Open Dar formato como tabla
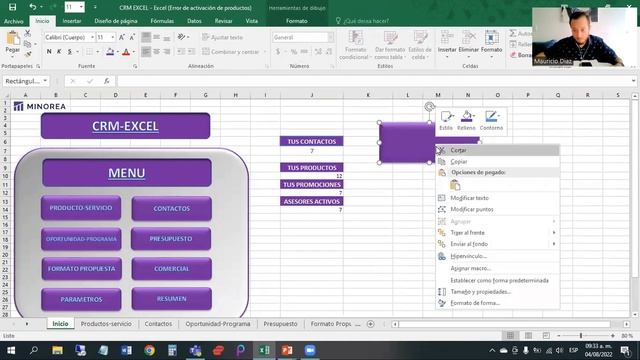Screen dimensions: 640x360 point(390,45)
